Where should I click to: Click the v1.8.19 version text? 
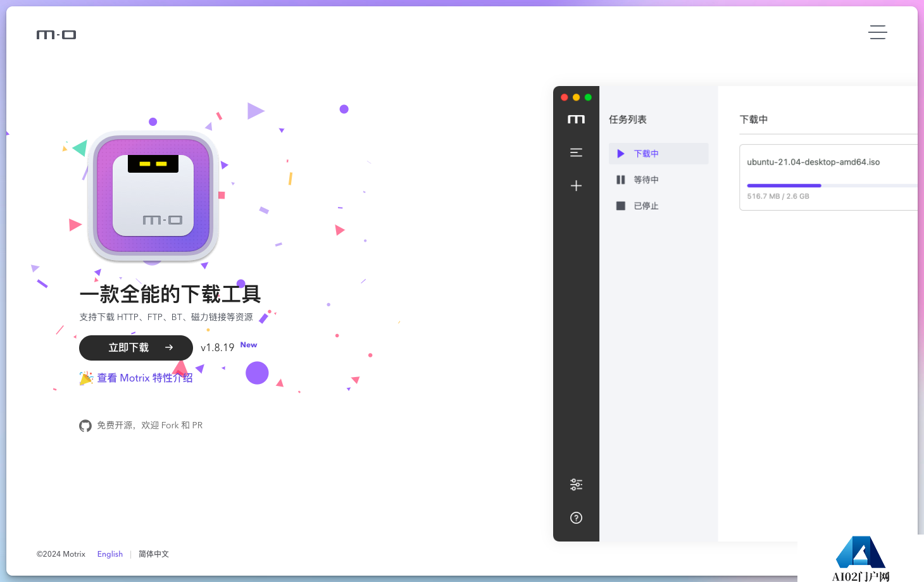(217, 347)
